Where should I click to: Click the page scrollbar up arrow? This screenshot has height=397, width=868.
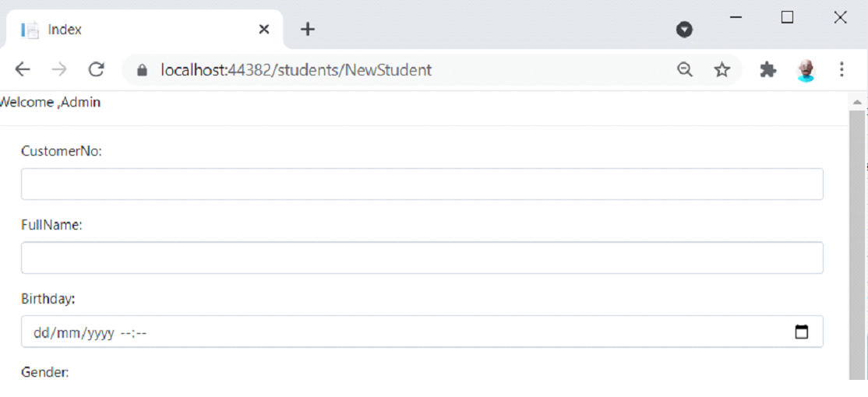857,102
